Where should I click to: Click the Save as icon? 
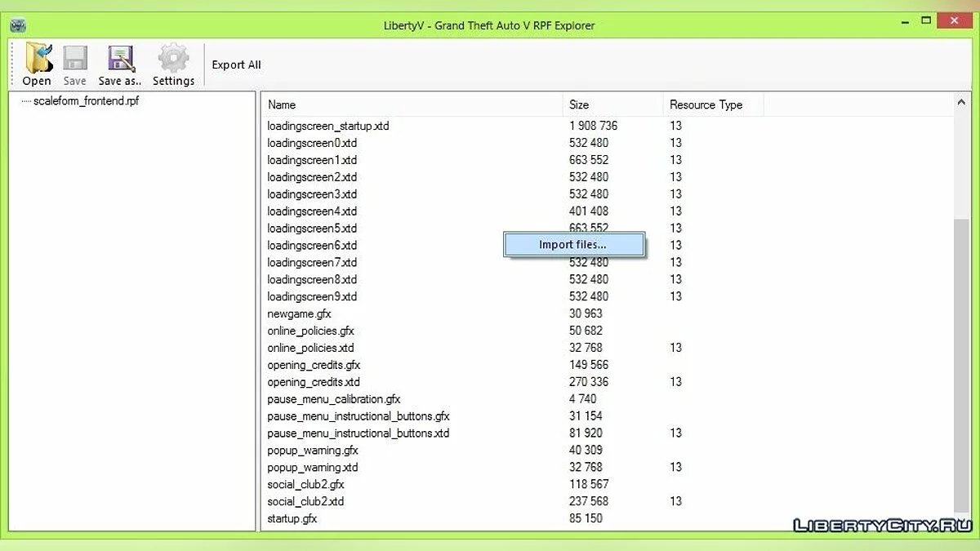point(120,59)
